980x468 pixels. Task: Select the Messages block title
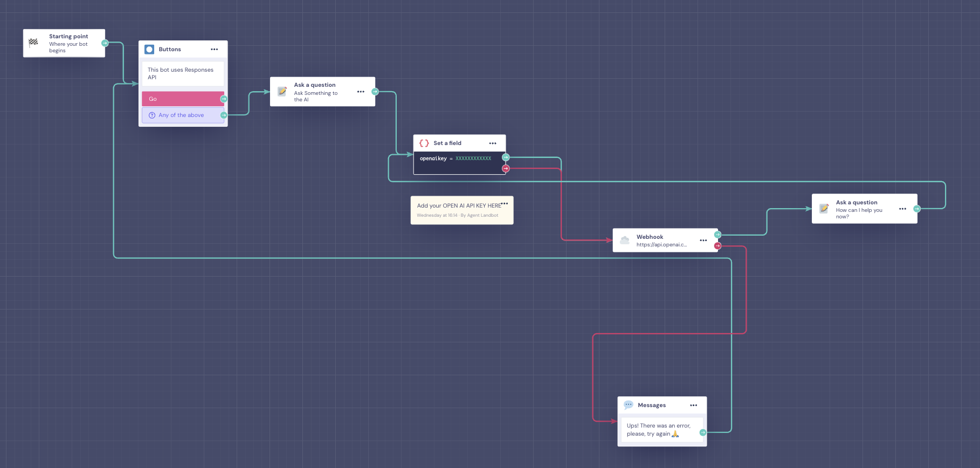pyautogui.click(x=652, y=405)
